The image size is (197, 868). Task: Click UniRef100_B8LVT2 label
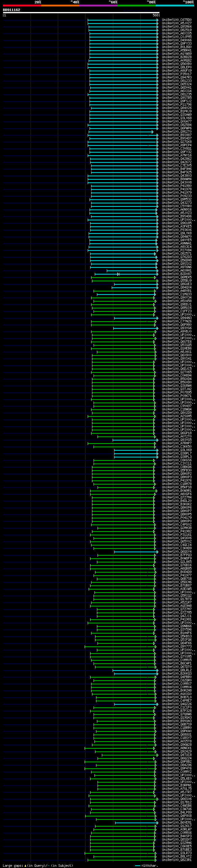177,857
